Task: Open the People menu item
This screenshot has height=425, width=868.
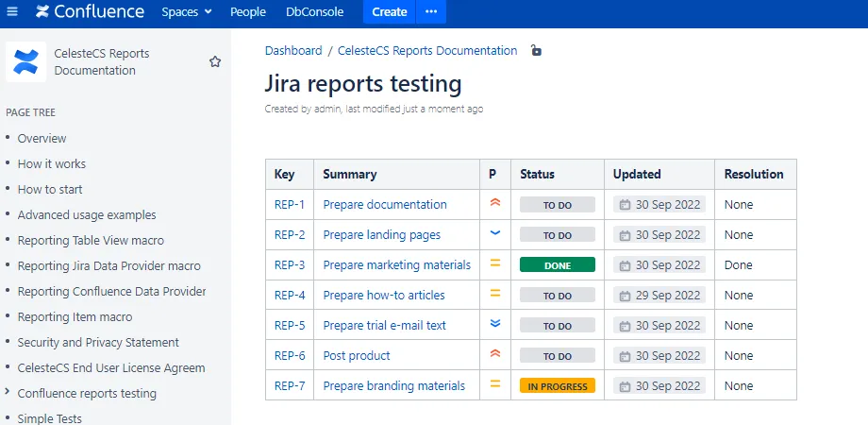Action: (x=248, y=11)
